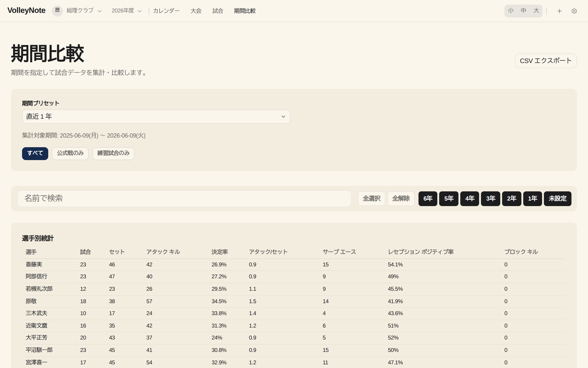588x368 pixels.
Task: Sort by the ブロック キル column header
Action: pyautogui.click(x=521, y=252)
